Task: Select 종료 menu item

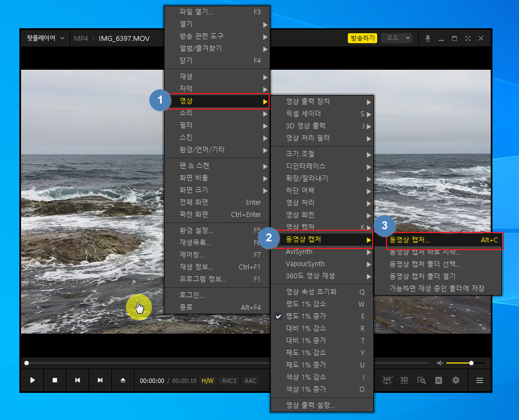Action: point(217,307)
